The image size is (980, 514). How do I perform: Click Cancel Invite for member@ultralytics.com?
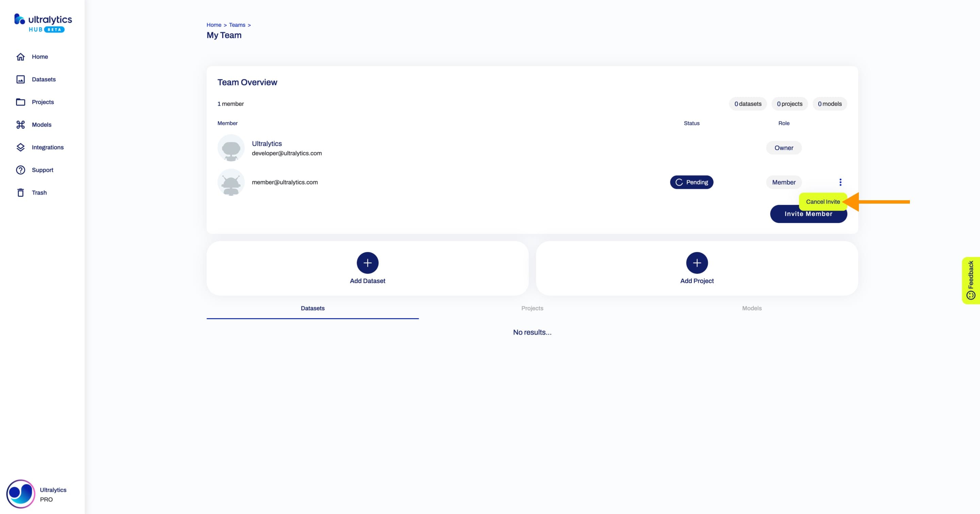pos(822,201)
